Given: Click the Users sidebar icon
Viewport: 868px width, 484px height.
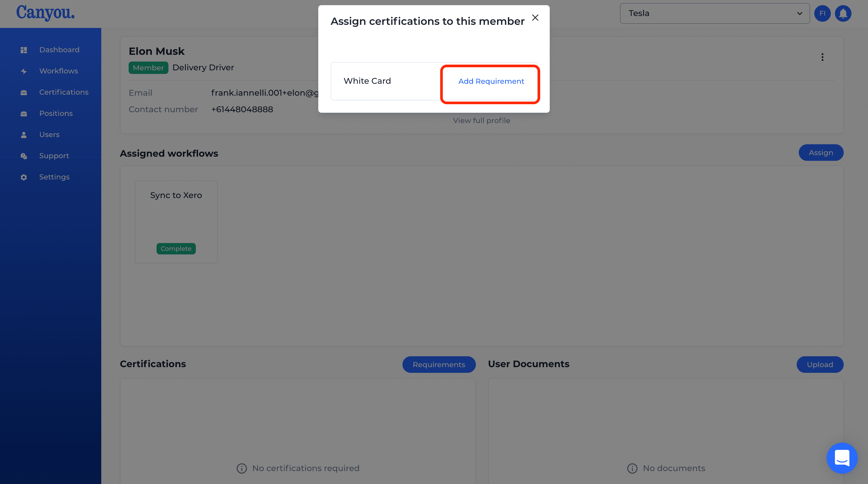Looking at the screenshot, I should pos(23,134).
